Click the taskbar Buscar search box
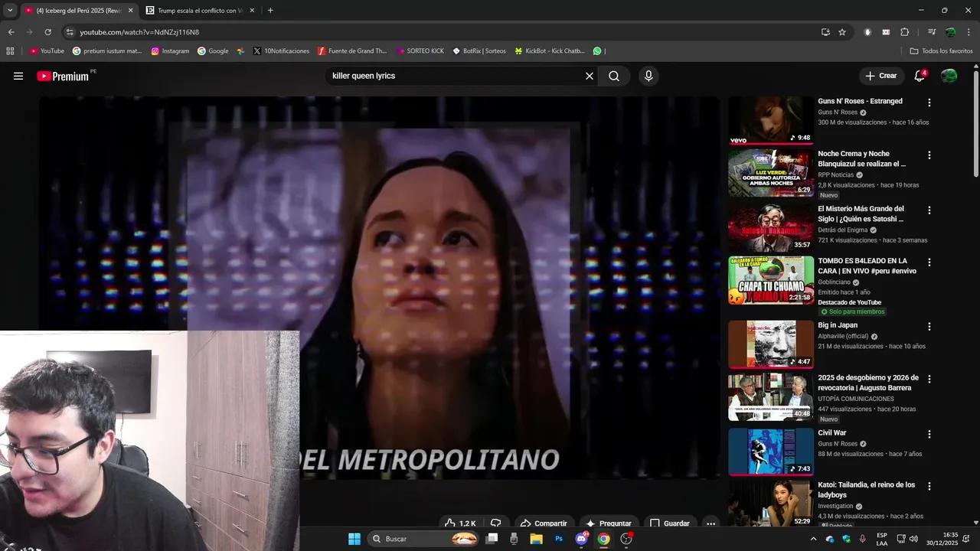The width and height of the screenshot is (980, 551). point(425,539)
